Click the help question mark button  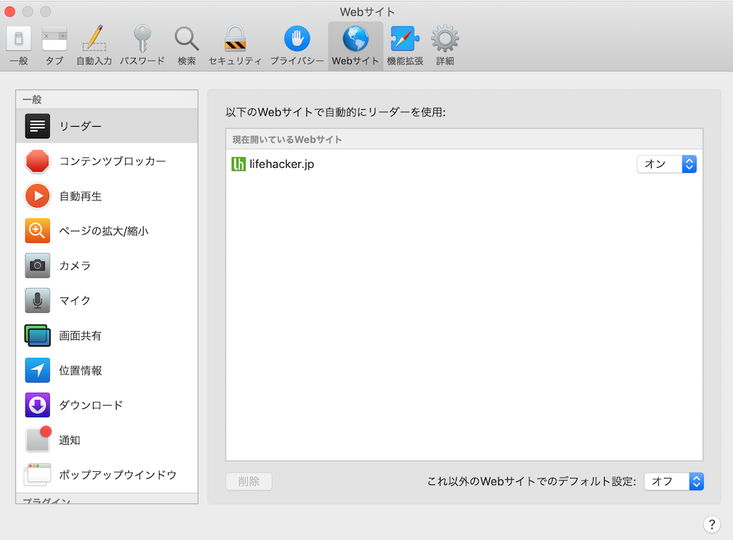pyautogui.click(x=711, y=525)
